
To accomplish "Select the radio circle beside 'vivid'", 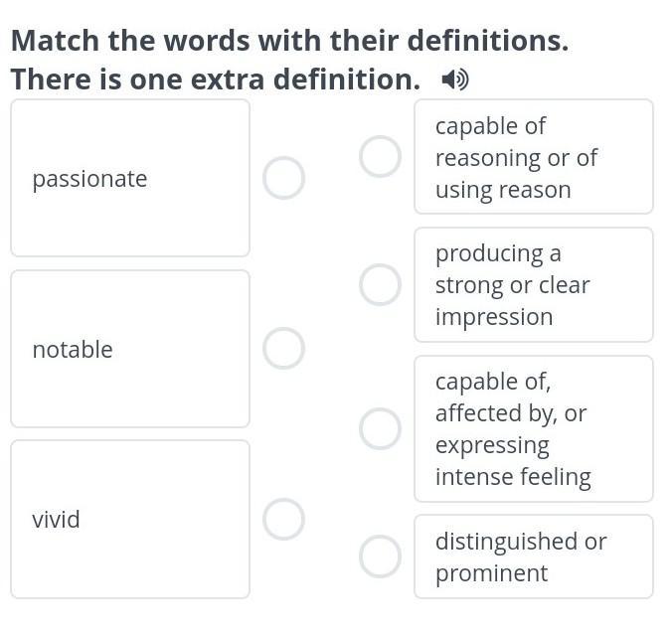I will (x=283, y=520).
